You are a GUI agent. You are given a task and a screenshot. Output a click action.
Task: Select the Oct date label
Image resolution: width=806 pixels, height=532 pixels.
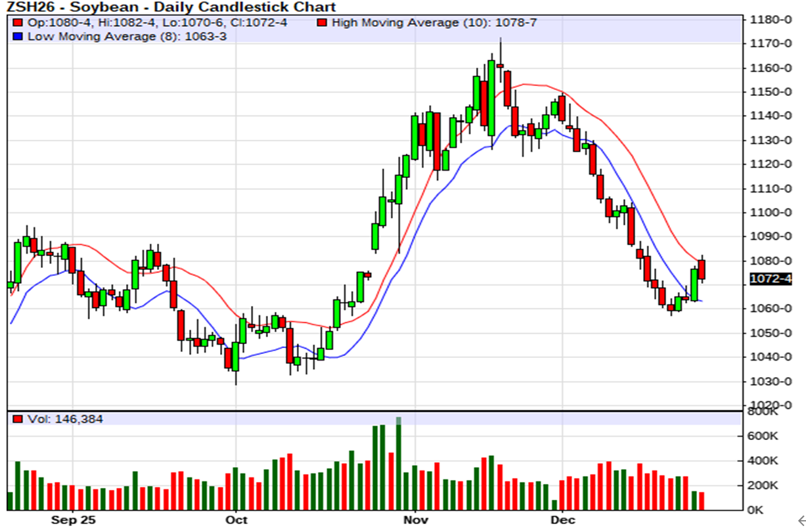click(236, 520)
